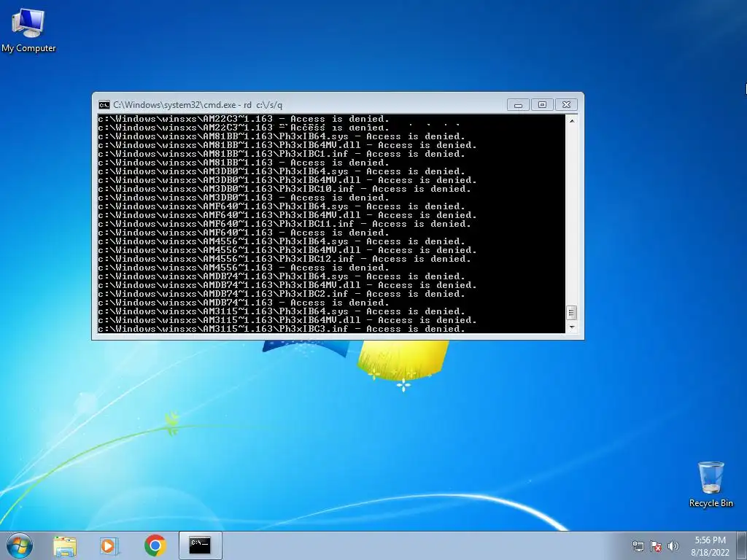Minimize the cmd.exe window
747x560 pixels.
(518, 105)
